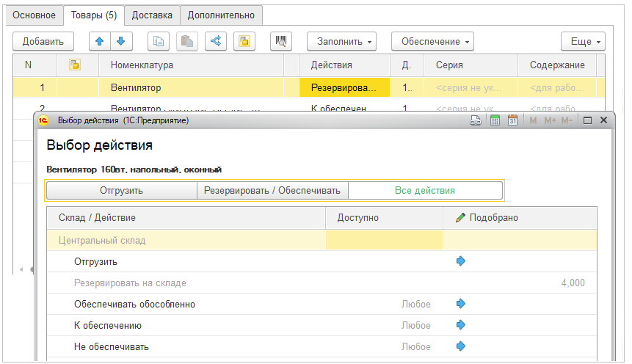Click the yellow package icon in toolbar
The image size is (632, 364).
click(x=244, y=42)
